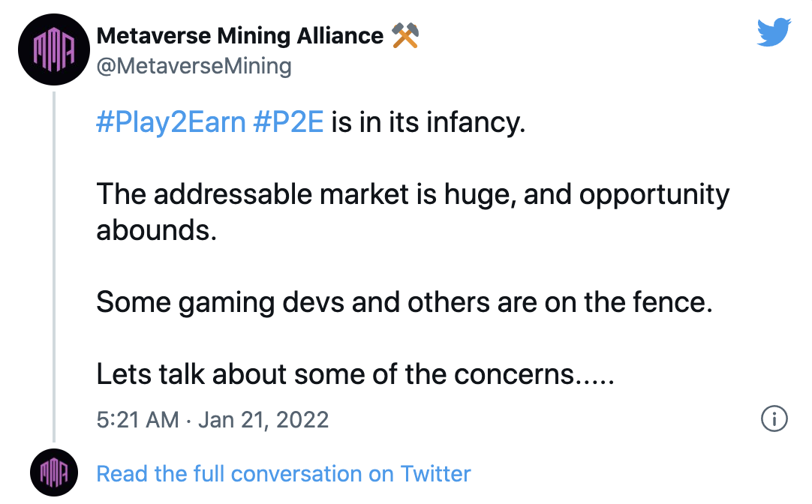The width and height of the screenshot is (812, 504).
Task: Click the 5:21 AM time text
Action: (x=137, y=419)
